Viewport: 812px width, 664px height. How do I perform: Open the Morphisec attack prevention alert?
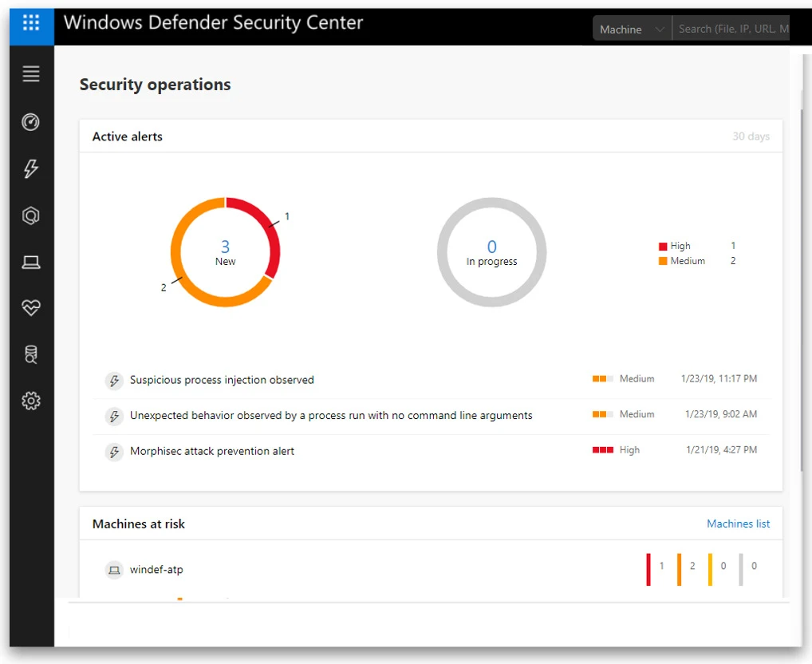(212, 451)
